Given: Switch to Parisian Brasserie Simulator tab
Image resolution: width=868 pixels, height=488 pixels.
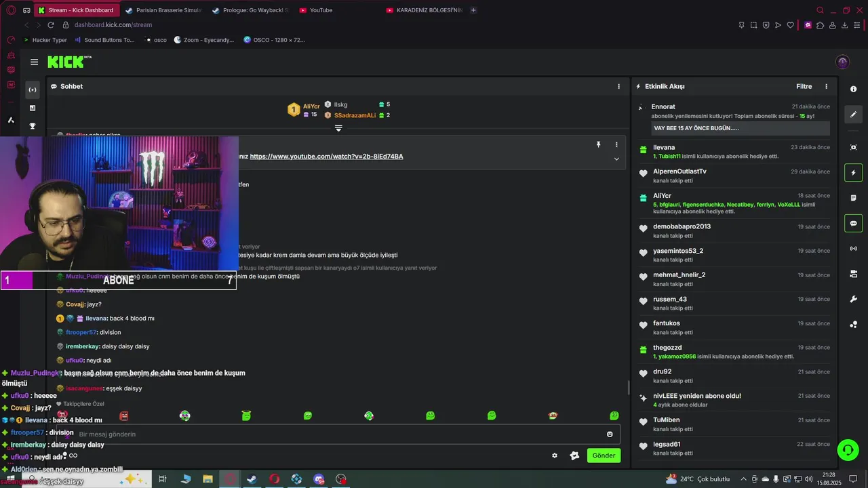Looking at the screenshot, I should click(163, 10).
